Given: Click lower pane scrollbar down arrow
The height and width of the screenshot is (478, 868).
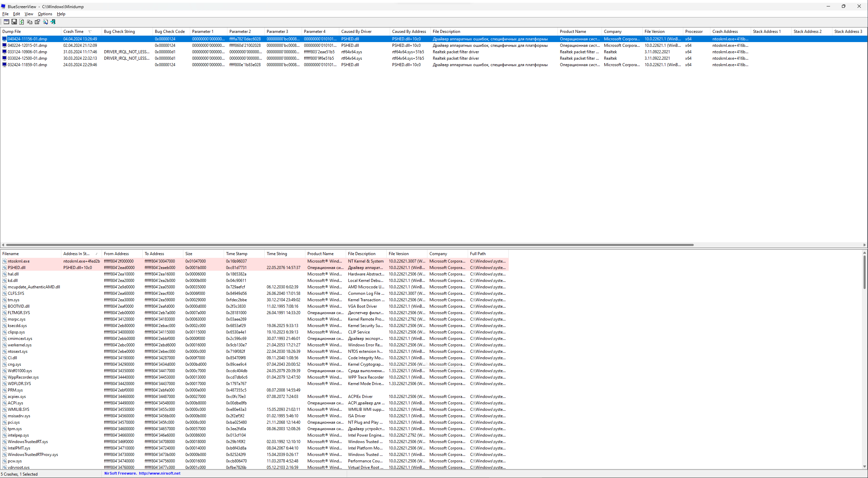Looking at the screenshot, I should click(x=865, y=467).
